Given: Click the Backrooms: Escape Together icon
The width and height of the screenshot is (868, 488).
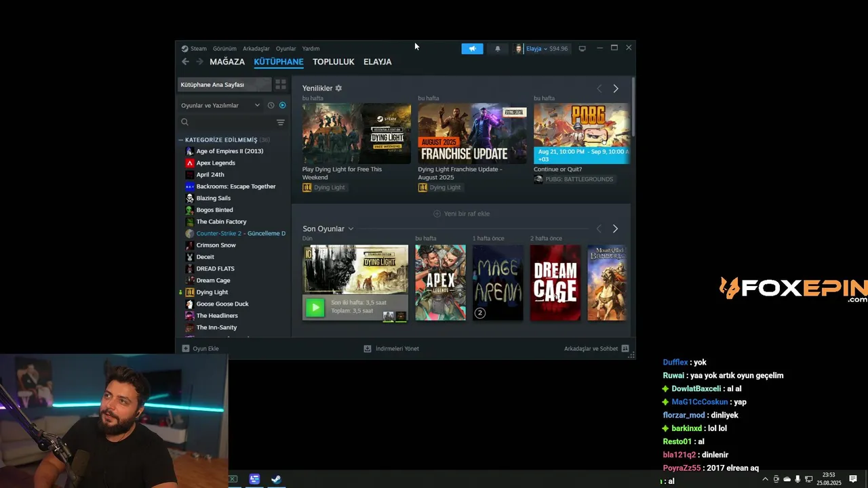Looking at the screenshot, I should (190, 186).
